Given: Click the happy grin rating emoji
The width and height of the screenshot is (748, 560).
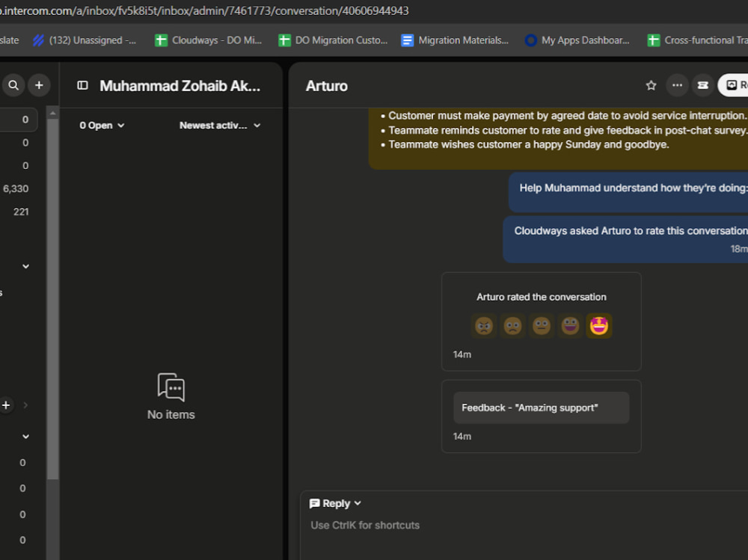Looking at the screenshot, I should pos(570,326).
